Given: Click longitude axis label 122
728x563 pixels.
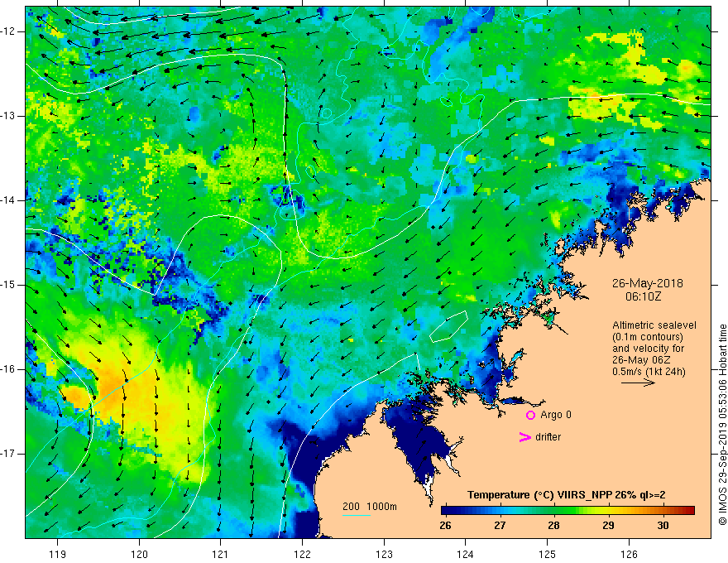Looking at the screenshot, I should point(302,554).
